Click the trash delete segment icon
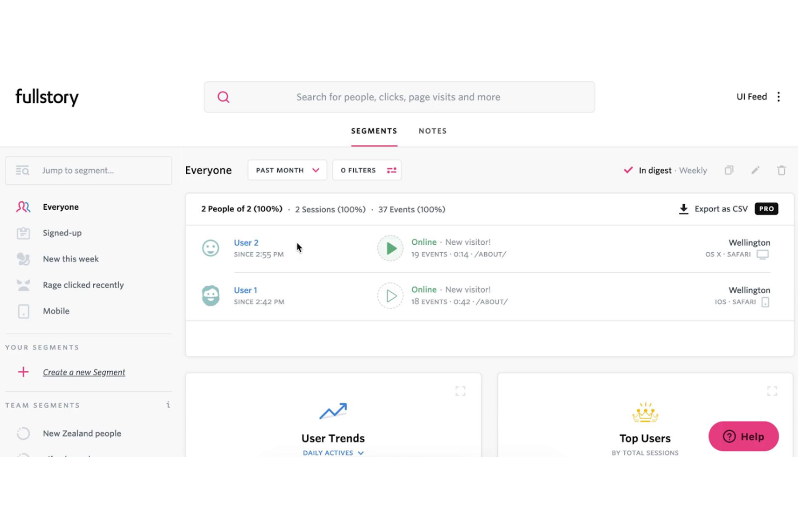 (781, 170)
